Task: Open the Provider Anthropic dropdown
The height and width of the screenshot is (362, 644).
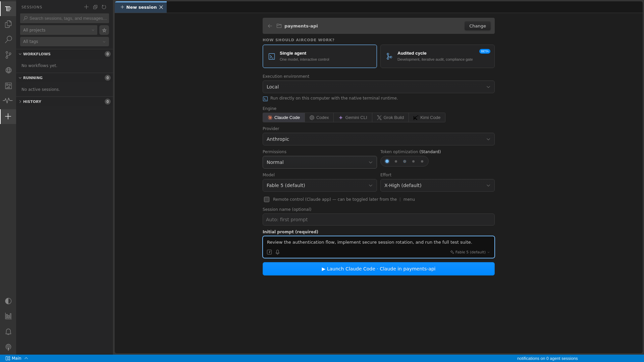Action: click(378, 139)
